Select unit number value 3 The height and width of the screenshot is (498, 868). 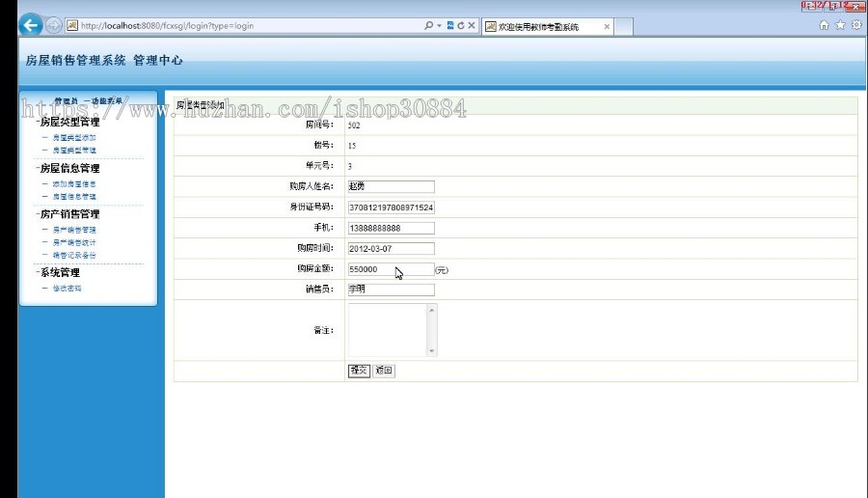click(350, 166)
